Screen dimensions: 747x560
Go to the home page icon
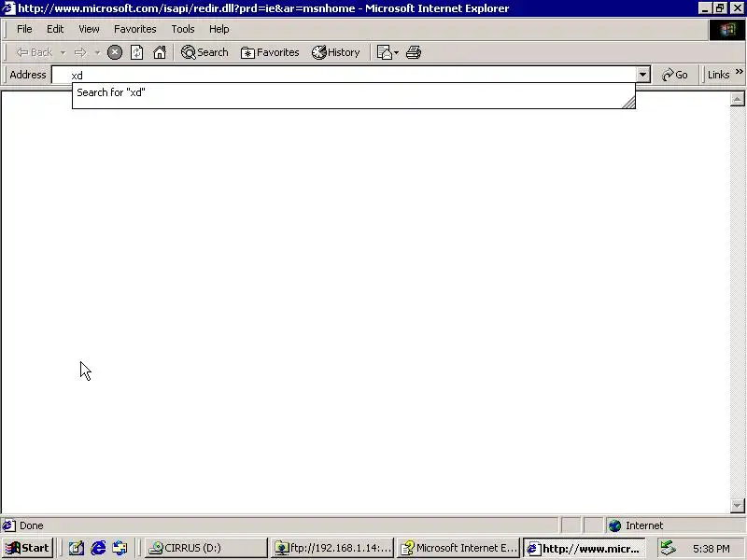pos(160,52)
